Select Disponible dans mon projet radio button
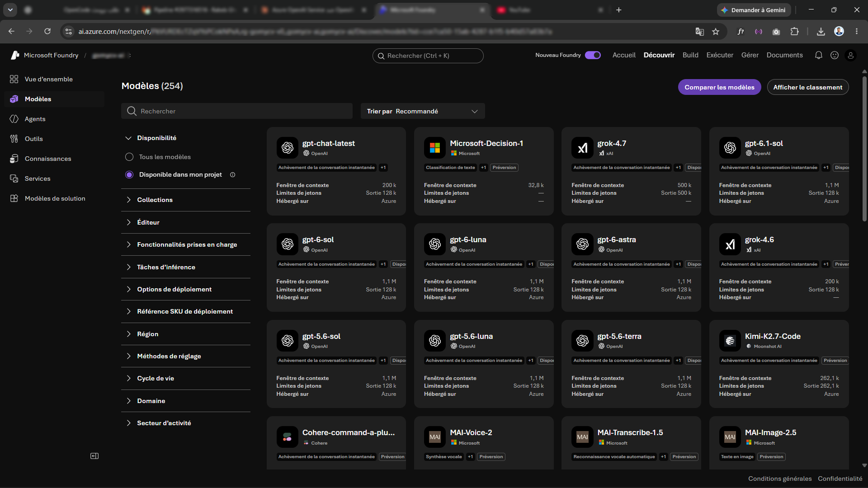 (x=129, y=174)
